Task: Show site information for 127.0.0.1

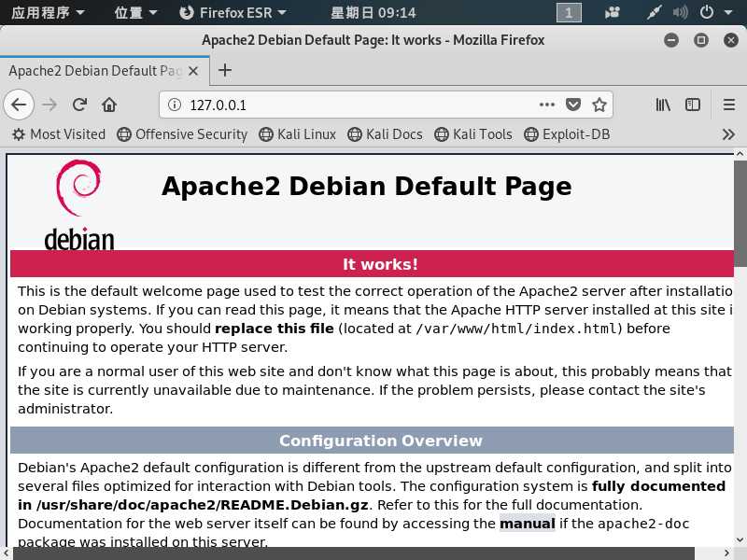Action: (x=175, y=105)
